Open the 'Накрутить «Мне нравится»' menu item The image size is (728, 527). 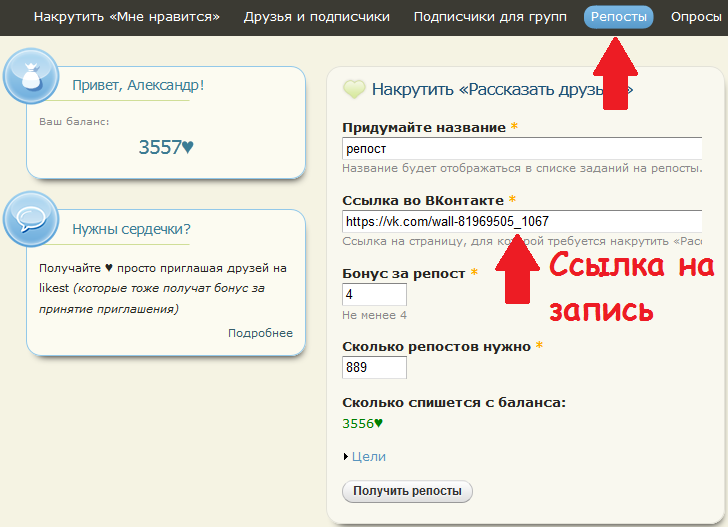127,17
